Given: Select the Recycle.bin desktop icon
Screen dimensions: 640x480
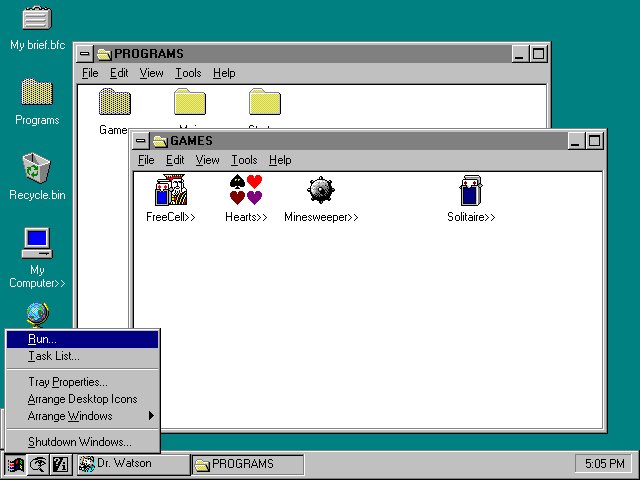Looking at the screenshot, I should coord(37,168).
